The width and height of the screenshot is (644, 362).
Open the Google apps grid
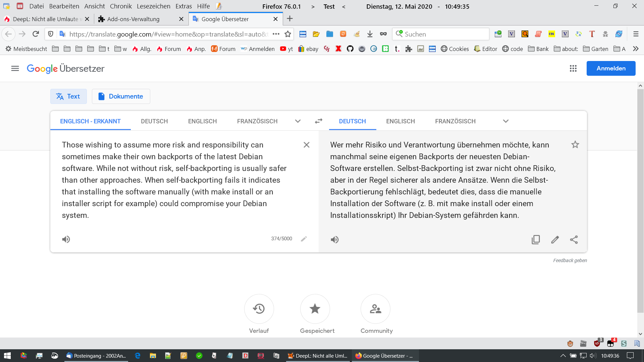point(573,68)
